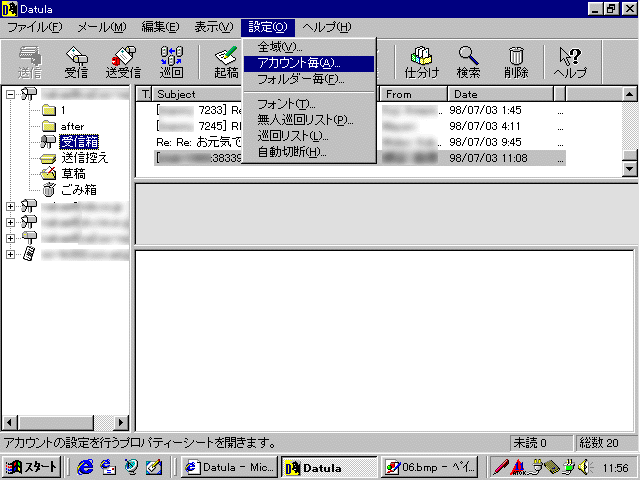Switch to Datula - Mic... taskbar window
Image resolution: width=640 pixels, height=480 pixels.
tap(229, 467)
